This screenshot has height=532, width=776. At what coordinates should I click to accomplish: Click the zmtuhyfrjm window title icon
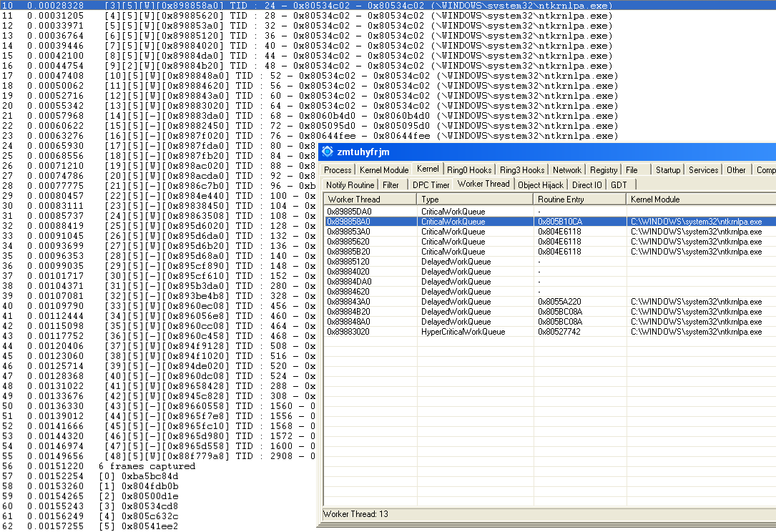pos(328,152)
